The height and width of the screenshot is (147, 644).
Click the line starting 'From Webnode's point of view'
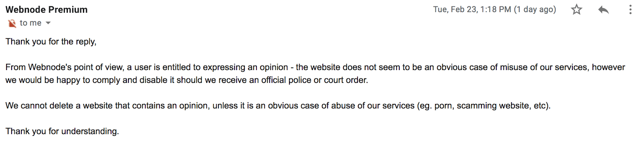[315, 67]
